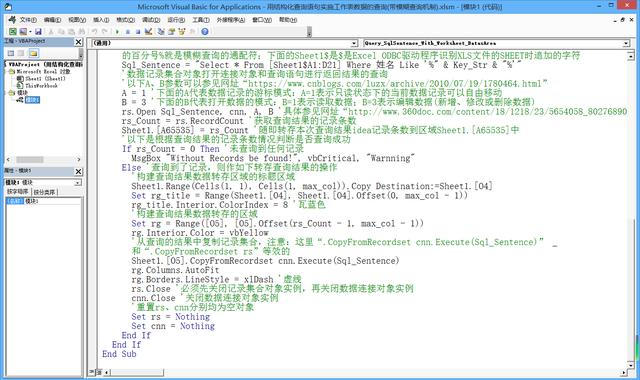Select the VBAProject root tree node
Image resolution: width=640 pixels, height=380 pixels.
(x=45, y=64)
